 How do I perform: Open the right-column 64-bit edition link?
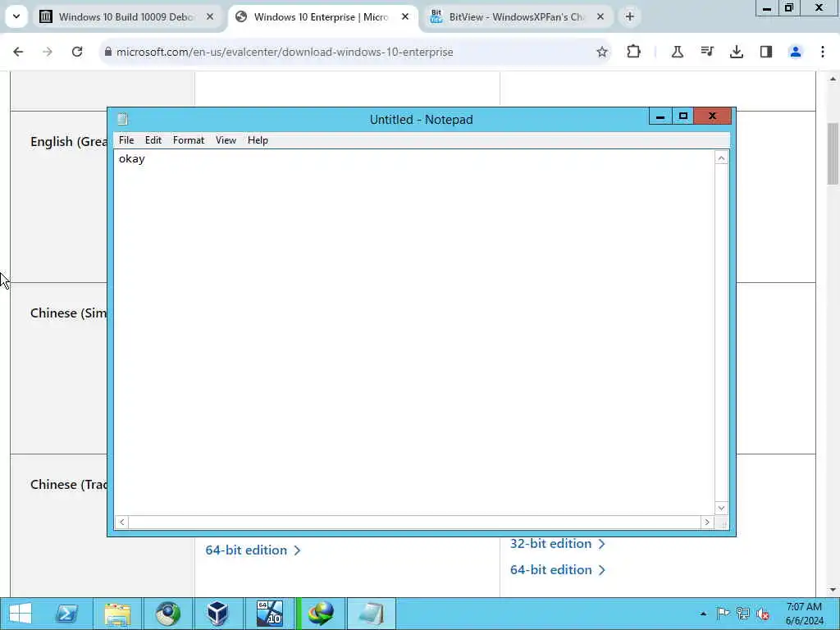point(557,570)
